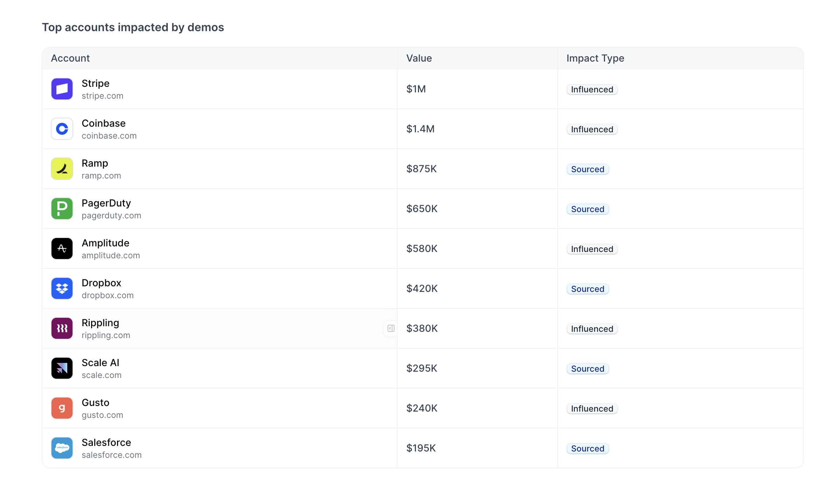Click the PagerDuty logo icon
This screenshot has height=504, width=824.
(x=62, y=209)
